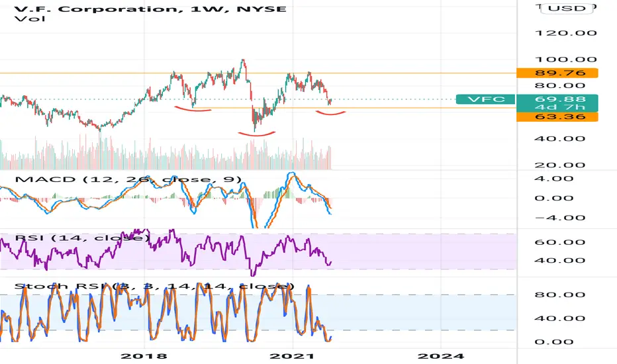Image resolution: width=617 pixels, height=364 pixels.
Task: Click the MACD 4.00 scale value
Action: (554, 179)
